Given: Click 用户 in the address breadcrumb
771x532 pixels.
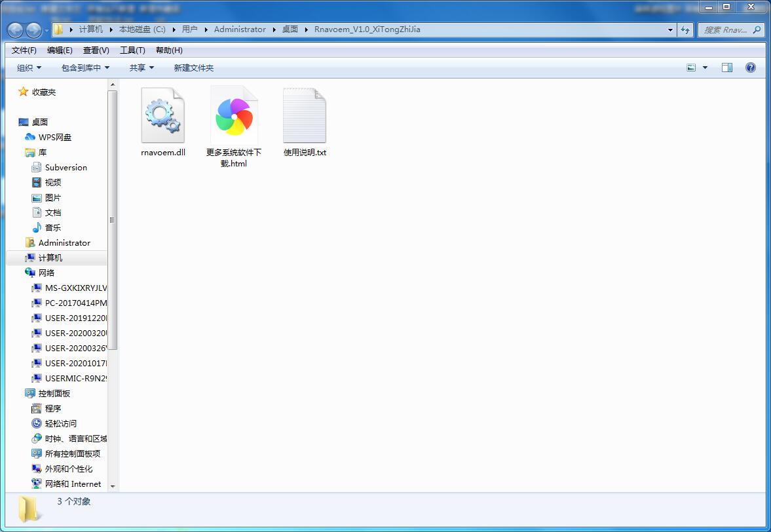Looking at the screenshot, I should [190, 29].
